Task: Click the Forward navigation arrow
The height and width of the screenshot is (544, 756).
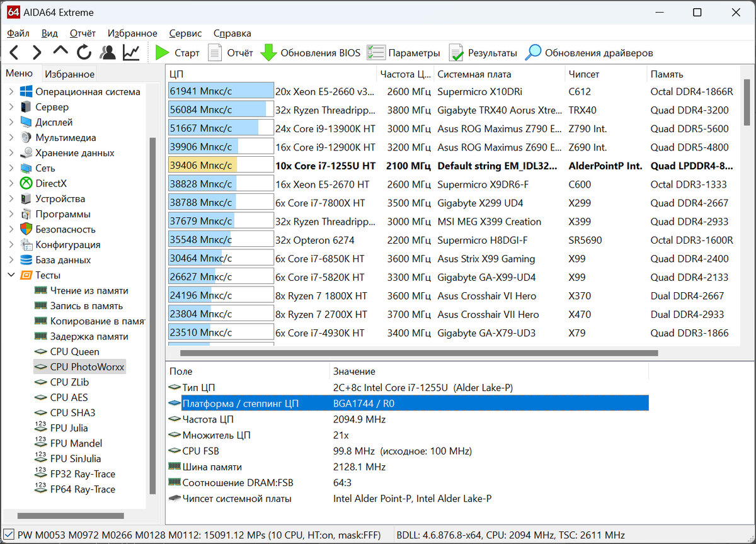Action: click(37, 53)
